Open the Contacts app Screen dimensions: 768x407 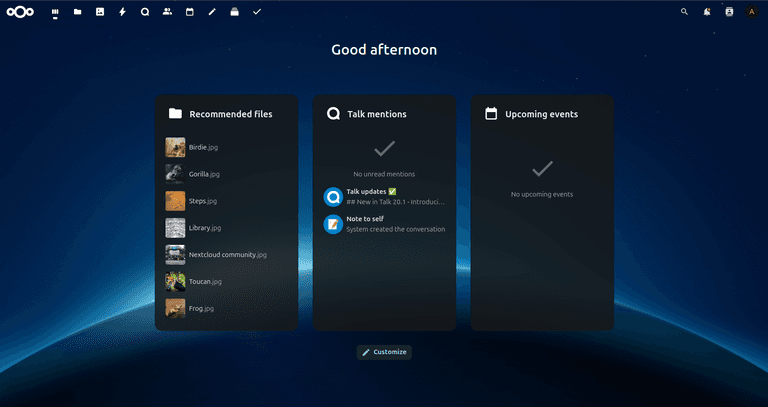tap(167, 12)
